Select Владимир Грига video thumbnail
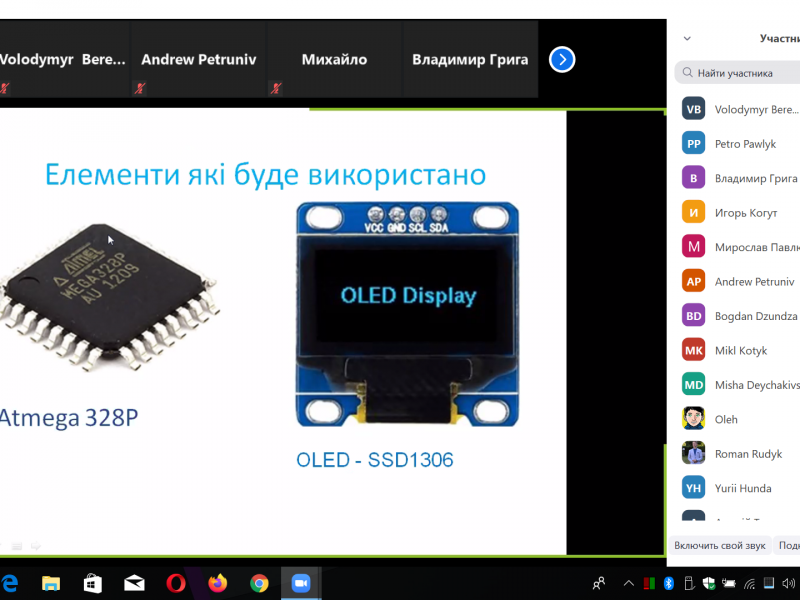Image resolution: width=800 pixels, height=600 pixels. tap(470, 60)
